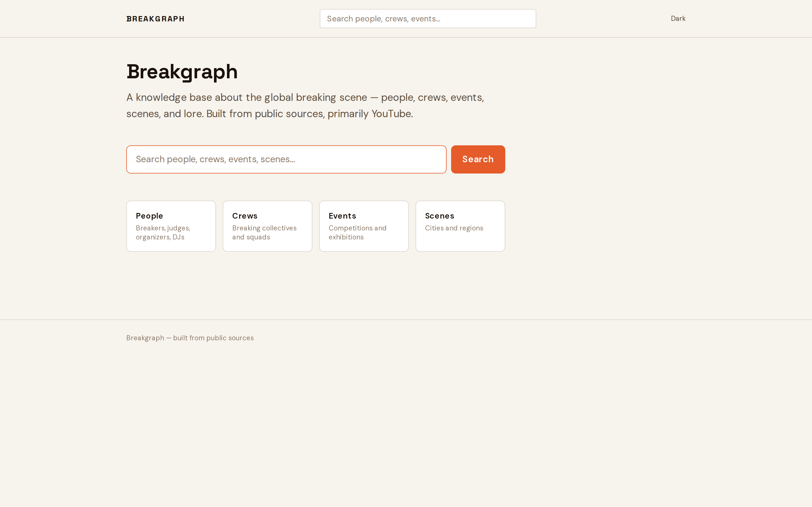812x507 pixels.
Task: Click the BREAKGRAPH wordmark logo
Action: [x=155, y=18]
